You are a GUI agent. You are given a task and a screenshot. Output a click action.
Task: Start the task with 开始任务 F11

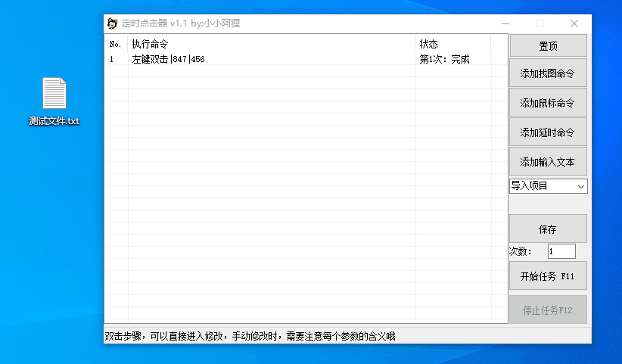[x=548, y=276]
